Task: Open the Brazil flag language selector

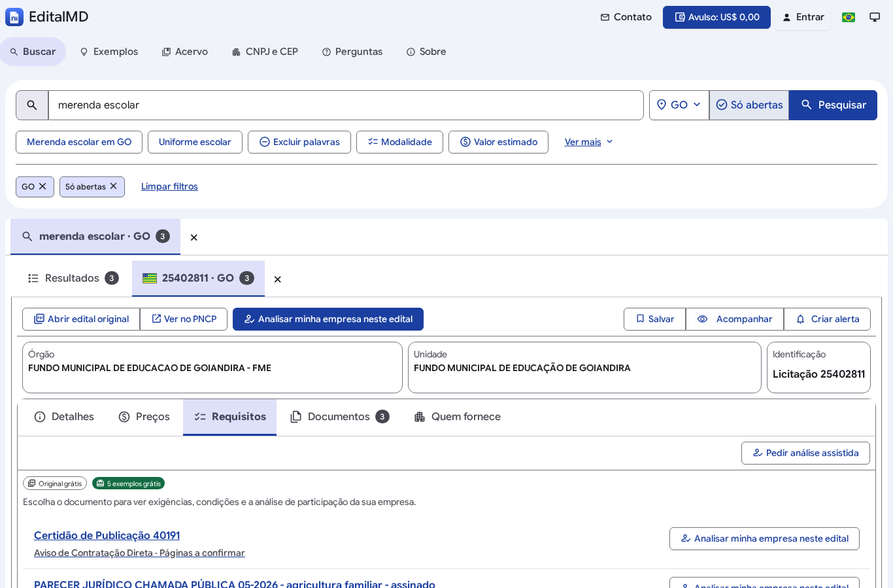Action: pyautogui.click(x=849, y=17)
